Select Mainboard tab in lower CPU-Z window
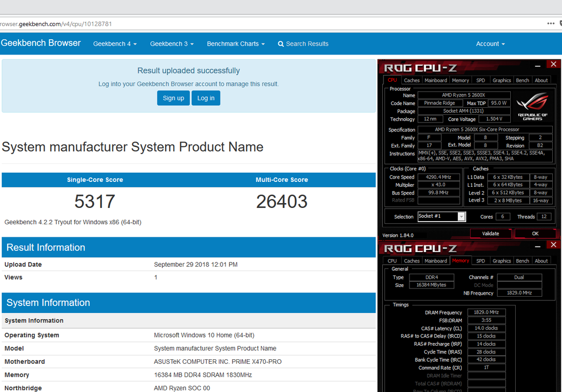Screen dimensions: 562x392 [x=436, y=261]
